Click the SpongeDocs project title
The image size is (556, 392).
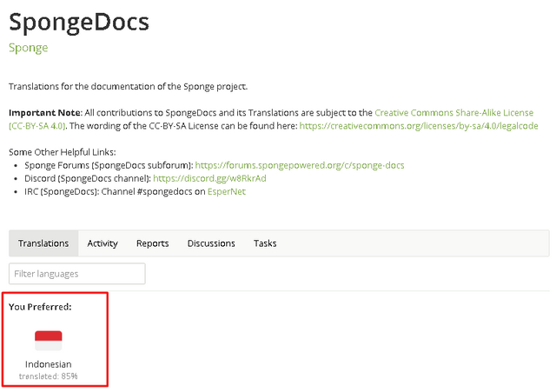click(79, 23)
